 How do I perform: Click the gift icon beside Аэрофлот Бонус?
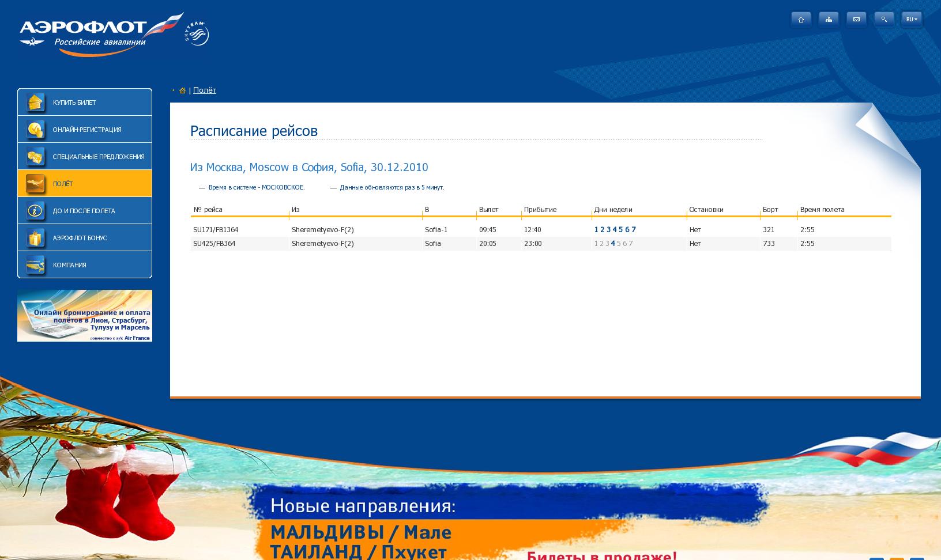(35, 238)
